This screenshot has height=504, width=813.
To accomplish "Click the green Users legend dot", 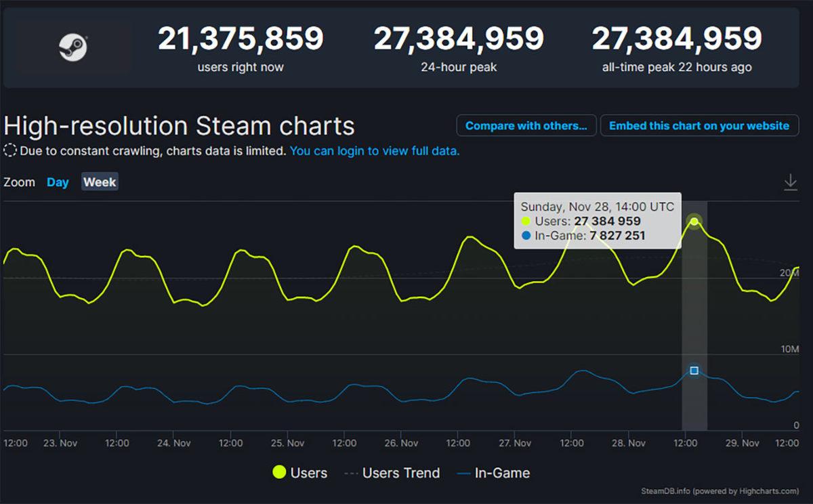I will pyautogui.click(x=278, y=473).
